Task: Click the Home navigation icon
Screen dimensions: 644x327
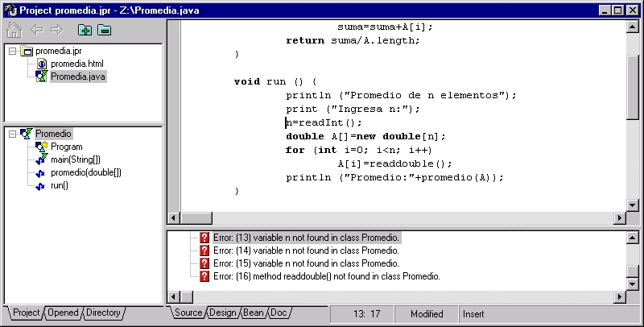Action: 14,31
